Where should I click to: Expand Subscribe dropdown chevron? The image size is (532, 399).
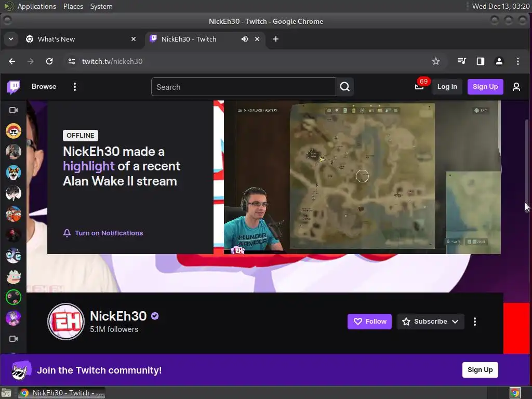click(x=455, y=322)
